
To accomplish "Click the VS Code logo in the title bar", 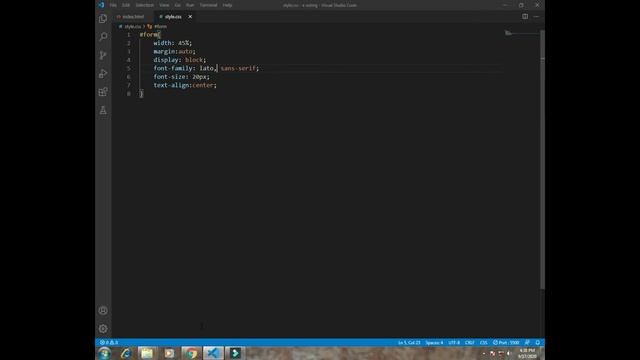I will click(x=101, y=5).
